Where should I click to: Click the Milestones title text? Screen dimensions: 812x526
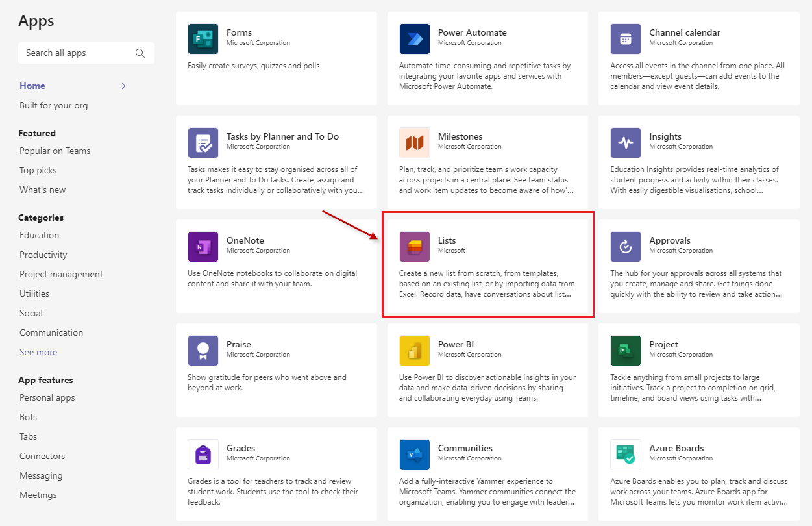point(460,136)
